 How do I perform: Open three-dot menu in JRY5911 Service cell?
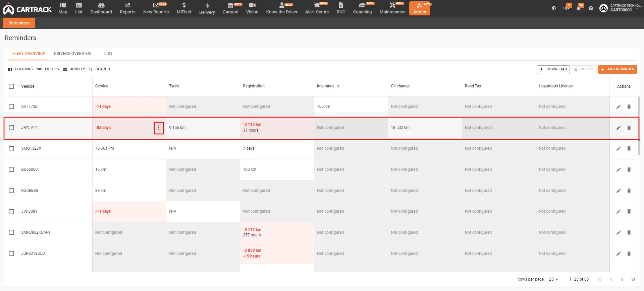(x=159, y=128)
